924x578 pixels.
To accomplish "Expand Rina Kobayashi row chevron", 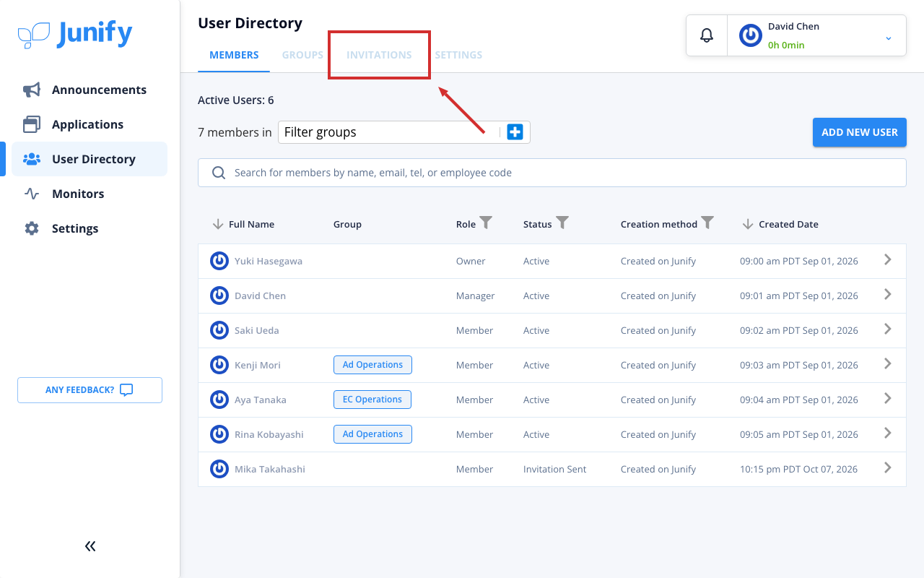I will pyautogui.click(x=888, y=433).
